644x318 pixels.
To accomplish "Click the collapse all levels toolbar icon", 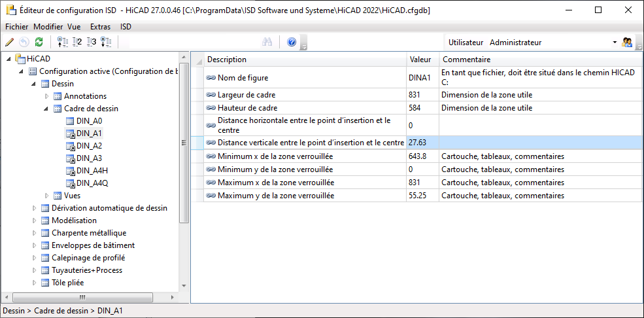I will tap(61, 42).
